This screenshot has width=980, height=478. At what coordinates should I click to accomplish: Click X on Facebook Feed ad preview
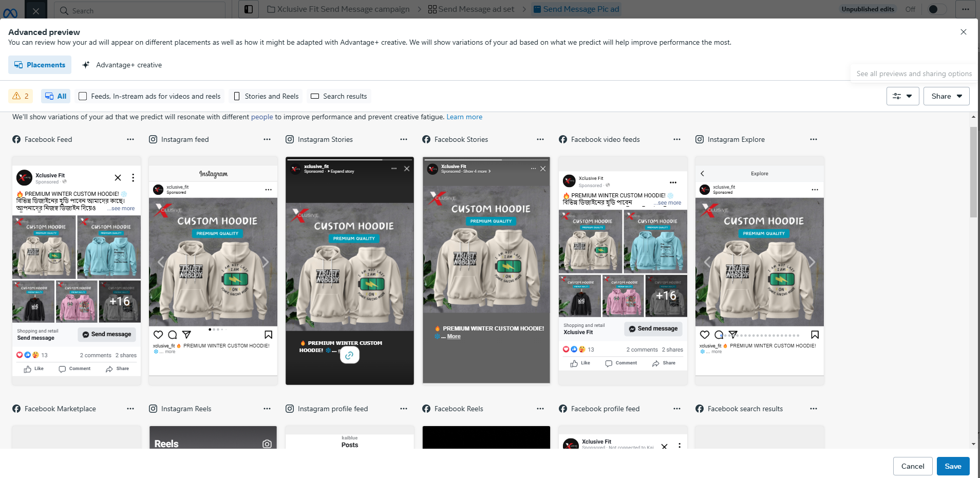click(x=118, y=178)
